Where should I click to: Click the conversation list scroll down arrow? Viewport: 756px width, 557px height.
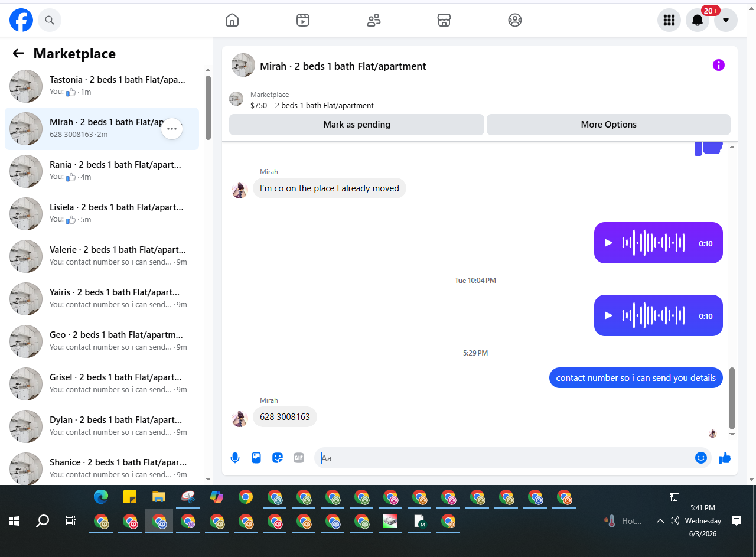[x=208, y=479]
